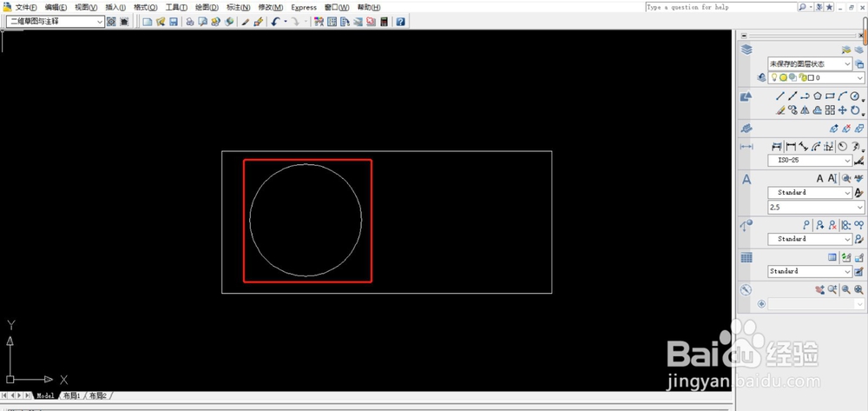Open the layer state dropdown 未保存的图层状态
Image resolution: width=868 pixels, height=411 pixels.
click(810, 63)
